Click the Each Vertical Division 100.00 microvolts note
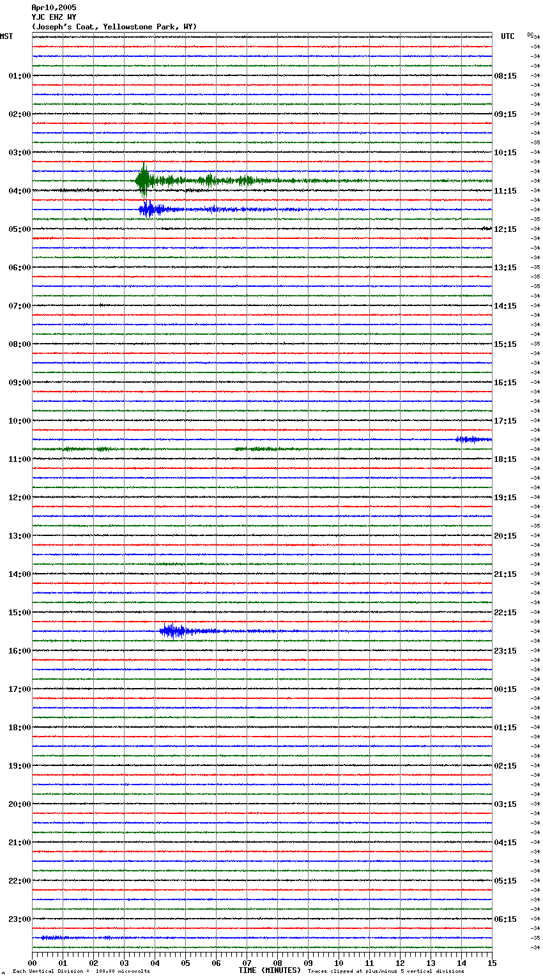 [81, 972]
